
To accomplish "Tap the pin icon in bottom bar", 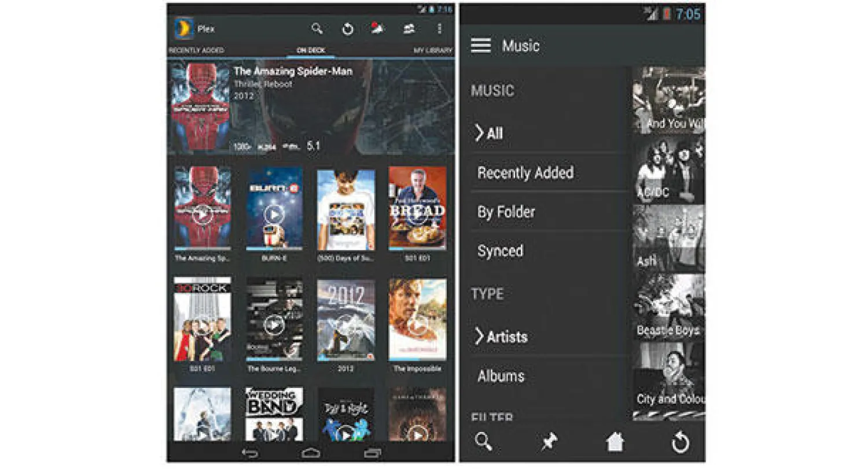I will pos(549,442).
